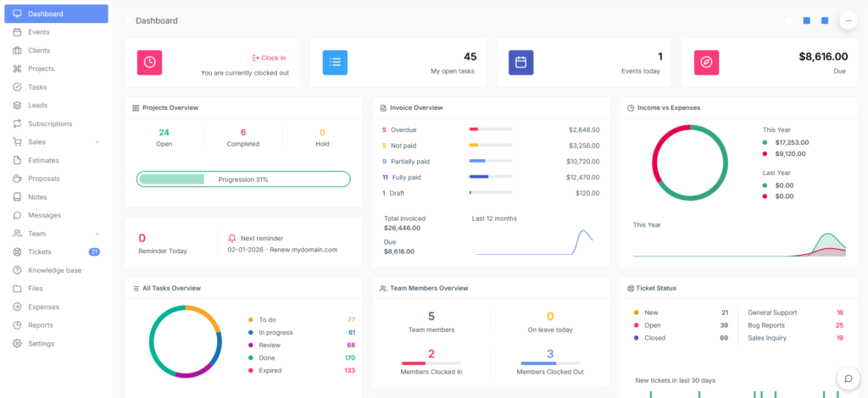Click the pink compass Due icon
This screenshot has height=398, width=868.
pyautogui.click(x=706, y=62)
